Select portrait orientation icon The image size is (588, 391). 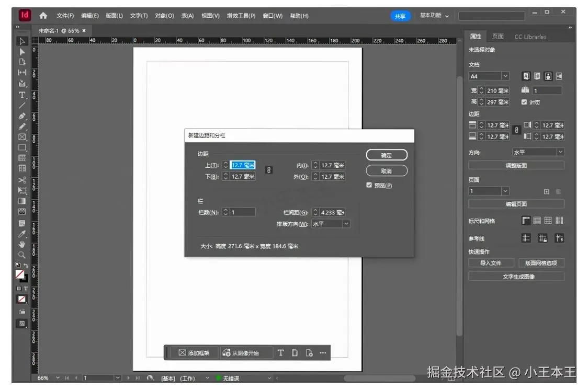click(x=548, y=76)
